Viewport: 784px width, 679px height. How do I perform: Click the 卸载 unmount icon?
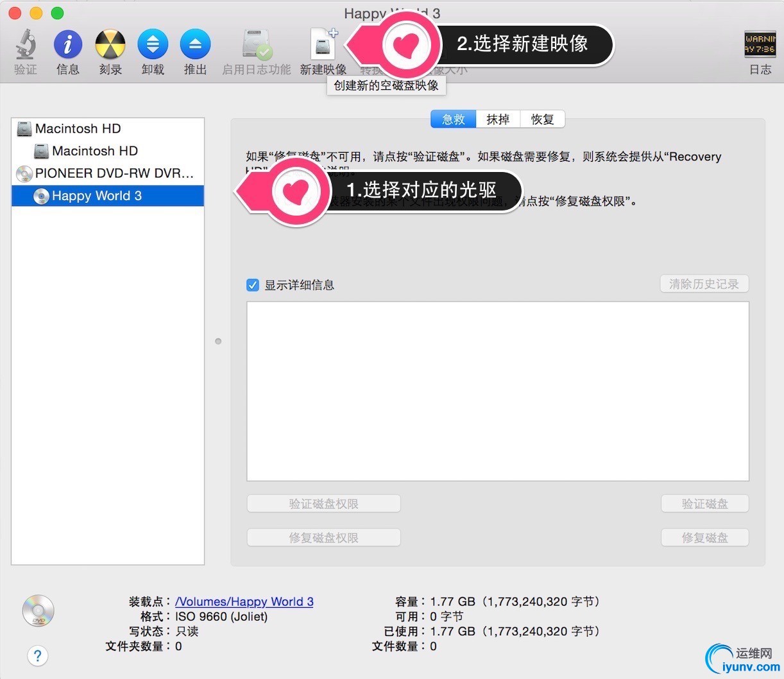tap(153, 44)
